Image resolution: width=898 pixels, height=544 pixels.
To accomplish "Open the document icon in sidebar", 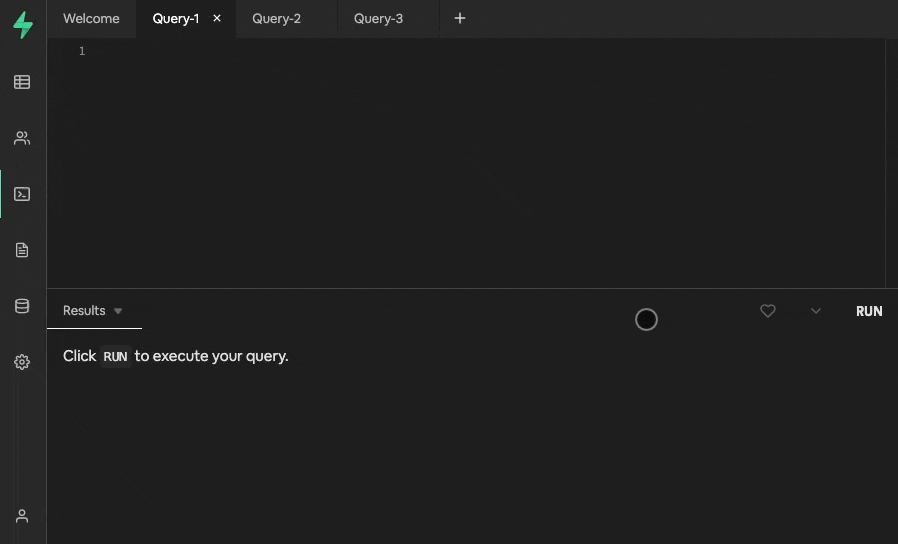I will click(22, 250).
